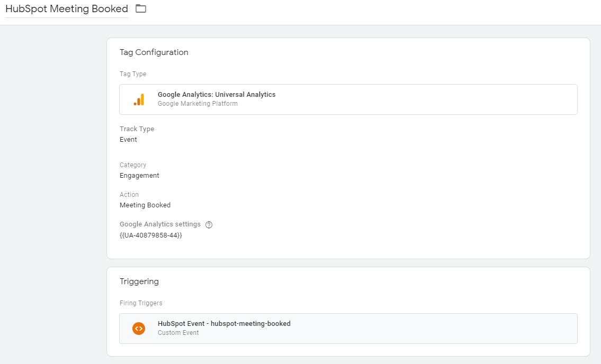Click the folder icon beside the tag name

click(141, 8)
